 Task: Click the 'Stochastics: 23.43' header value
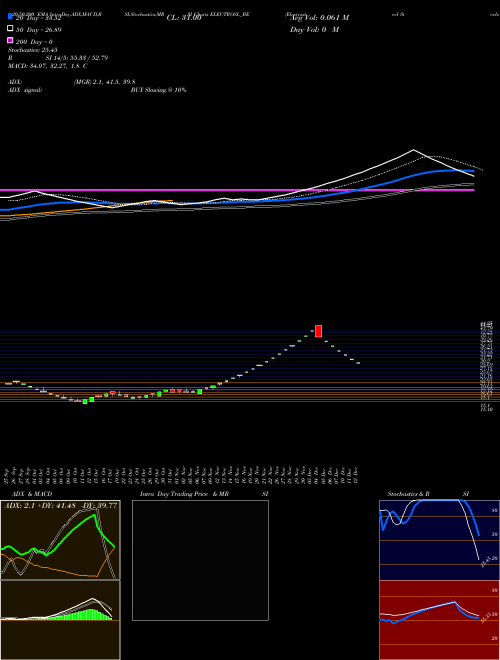(33, 50)
